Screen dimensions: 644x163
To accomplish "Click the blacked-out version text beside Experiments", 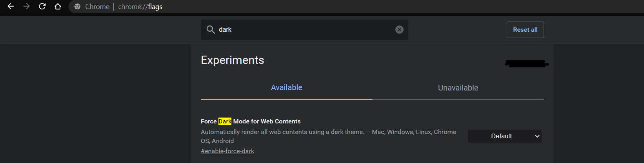I will click(x=527, y=63).
